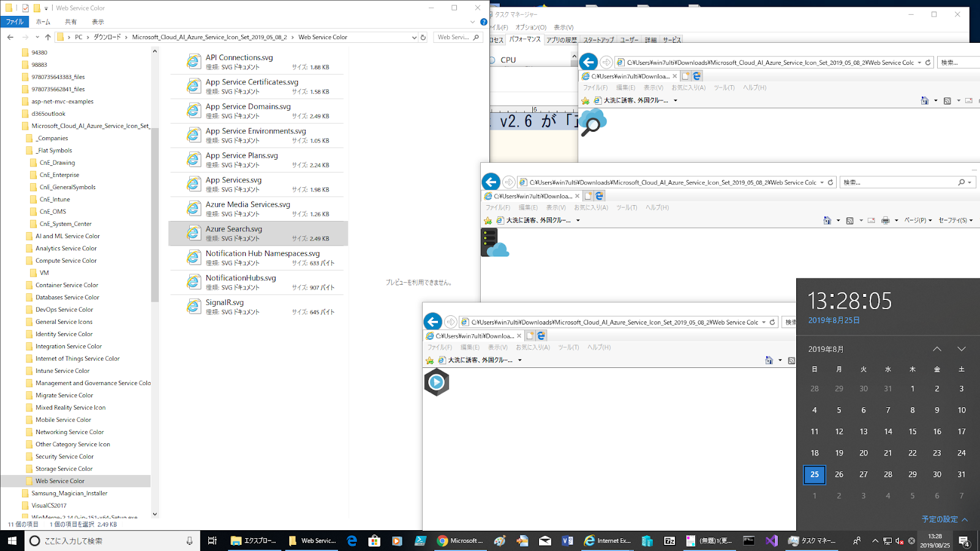Image resolution: width=980 pixels, height=551 pixels.
Task: Click the Cortana microphone icon
Action: click(x=189, y=541)
